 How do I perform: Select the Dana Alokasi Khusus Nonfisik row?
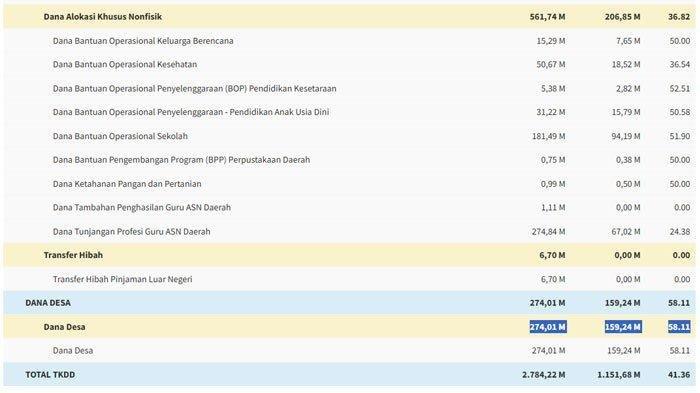(x=350, y=17)
